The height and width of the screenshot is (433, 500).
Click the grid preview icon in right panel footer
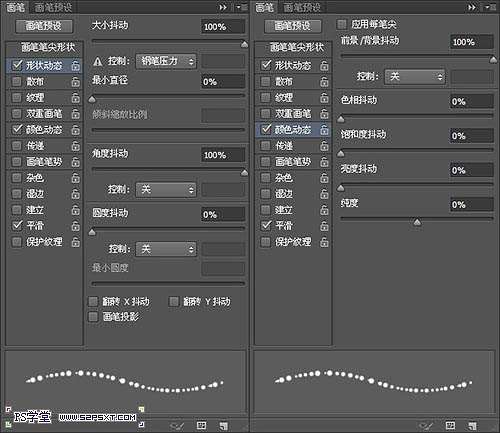450,425
